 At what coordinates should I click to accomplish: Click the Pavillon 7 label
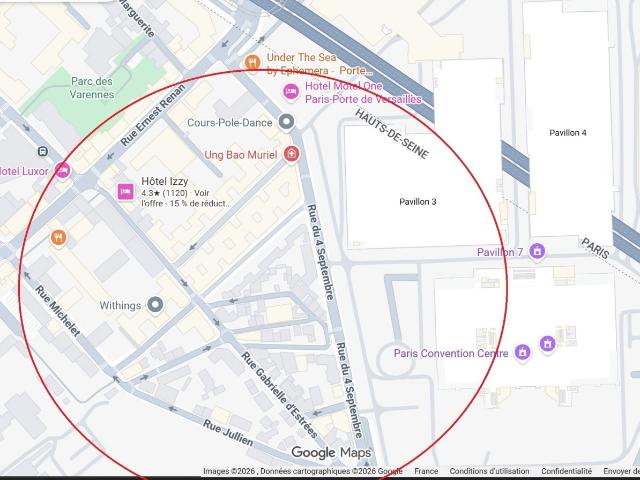pos(500,252)
